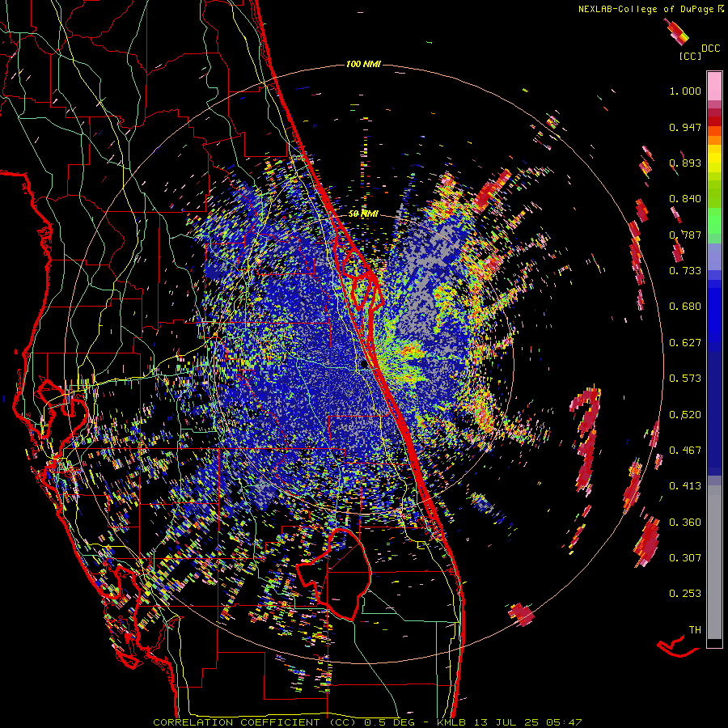Click the KMLB 13 JUL 25 05:47 timestamp

point(510,722)
